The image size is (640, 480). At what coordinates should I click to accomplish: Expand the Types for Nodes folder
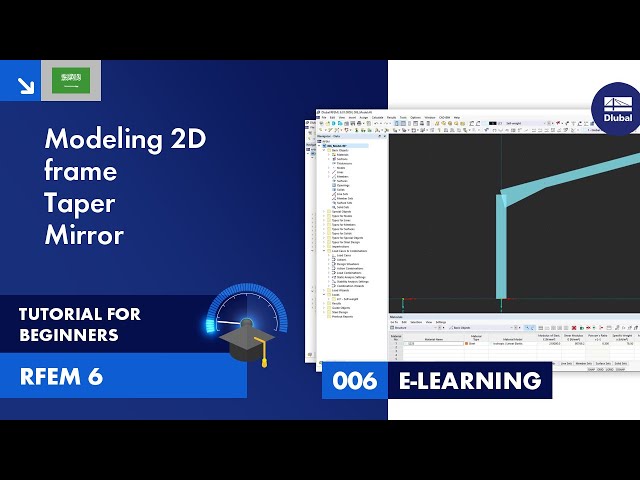click(x=324, y=216)
